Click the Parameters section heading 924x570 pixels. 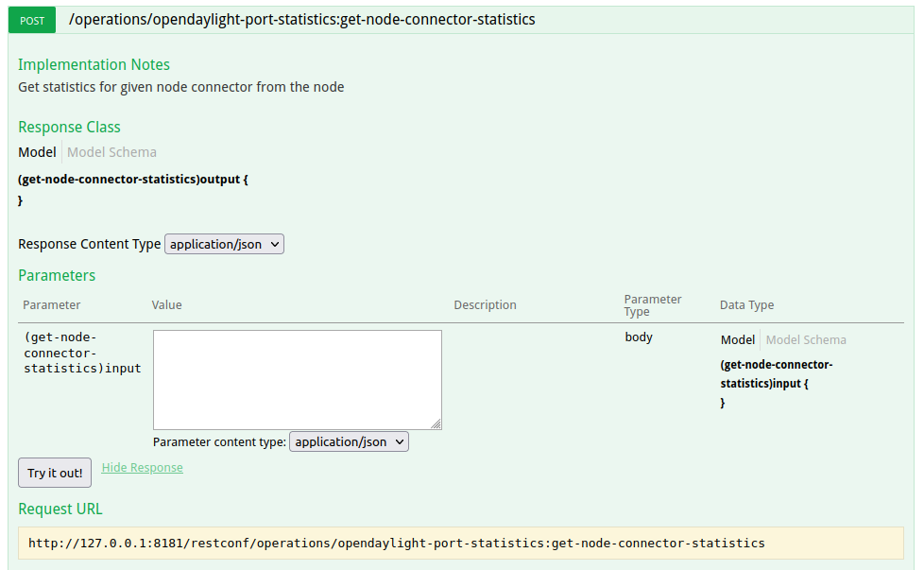[x=57, y=275]
